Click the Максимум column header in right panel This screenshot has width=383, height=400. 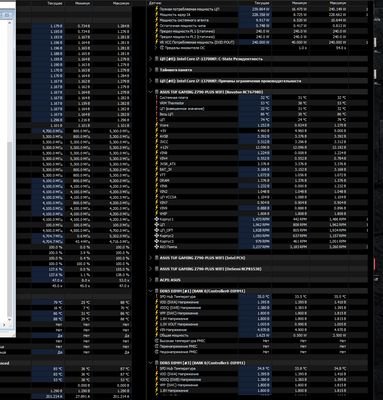coord(338,3)
